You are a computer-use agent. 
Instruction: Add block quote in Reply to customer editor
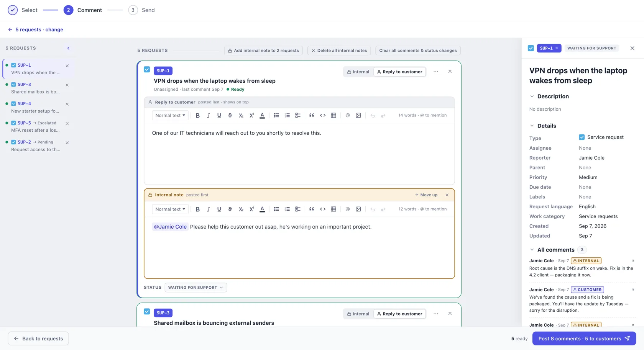[312, 115]
